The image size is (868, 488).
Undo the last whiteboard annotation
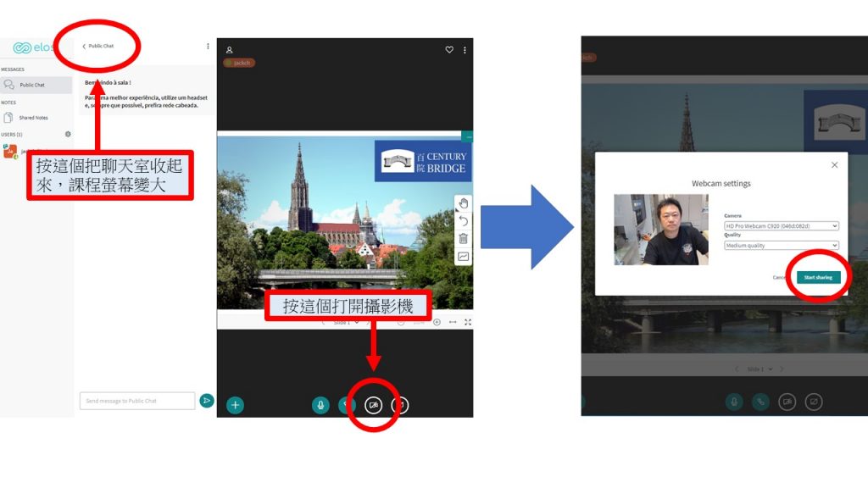click(464, 221)
